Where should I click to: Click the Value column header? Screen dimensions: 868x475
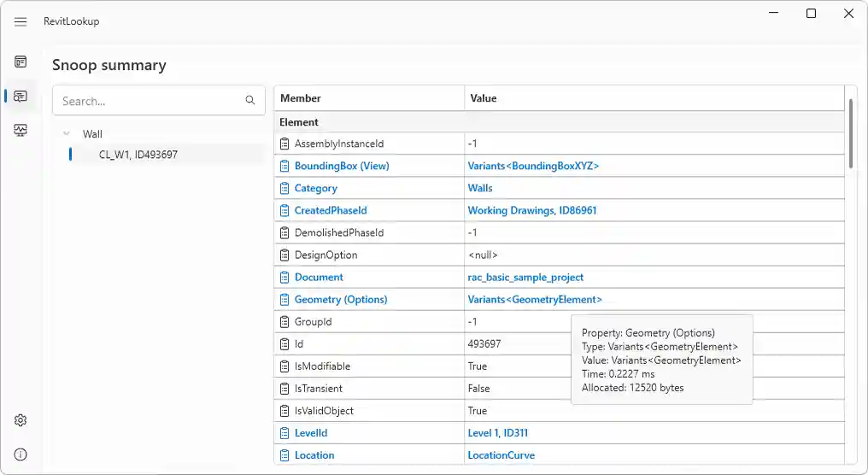pos(484,98)
